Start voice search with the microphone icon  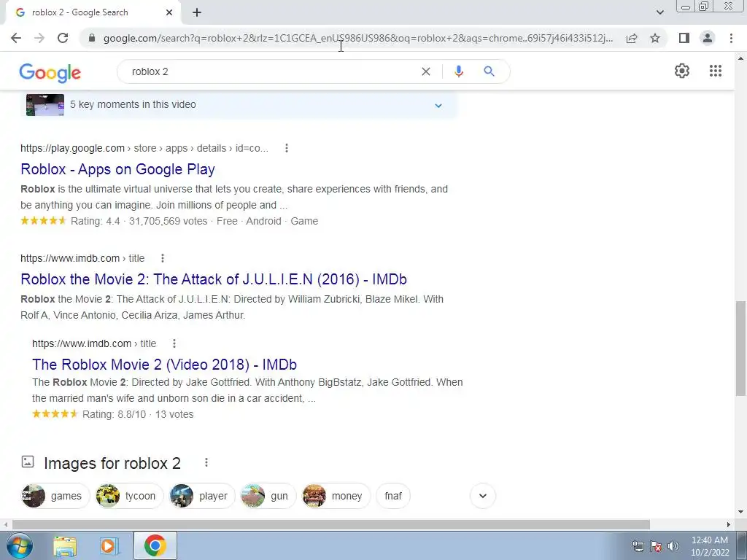click(x=458, y=71)
